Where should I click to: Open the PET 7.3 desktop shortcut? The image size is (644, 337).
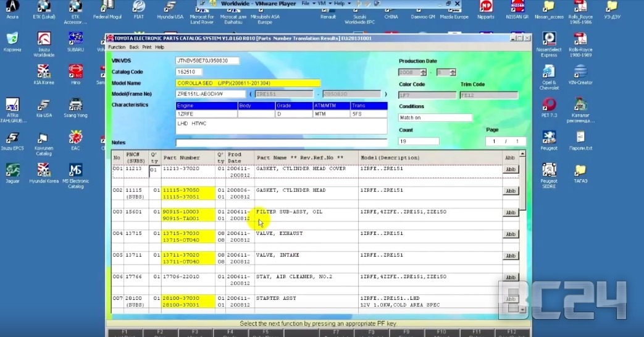[x=548, y=104]
